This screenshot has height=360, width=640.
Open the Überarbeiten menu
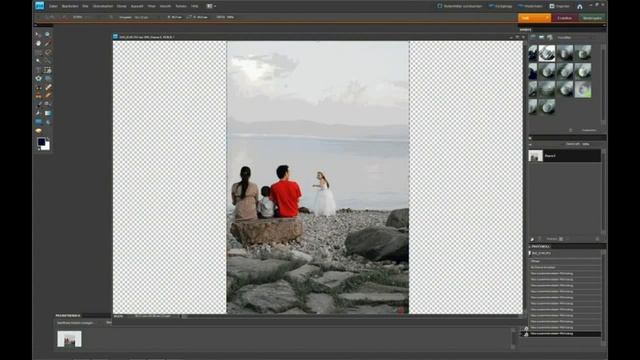(102, 6)
